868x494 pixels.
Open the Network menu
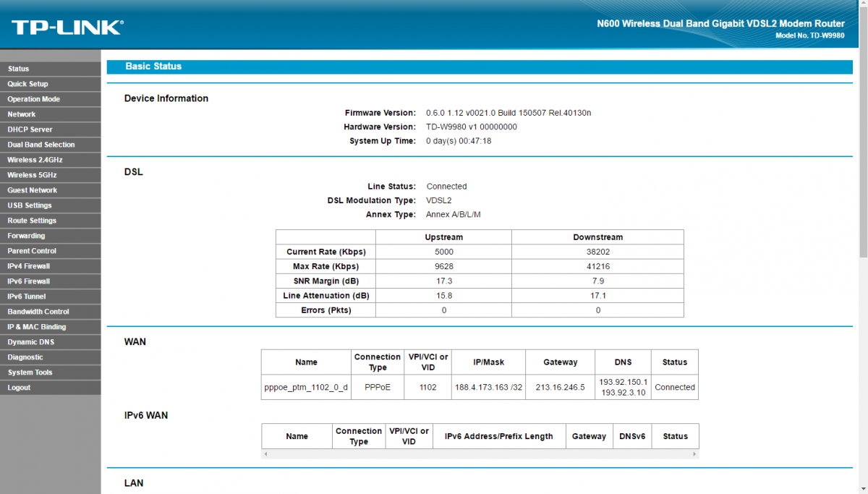(x=51, y=114)
